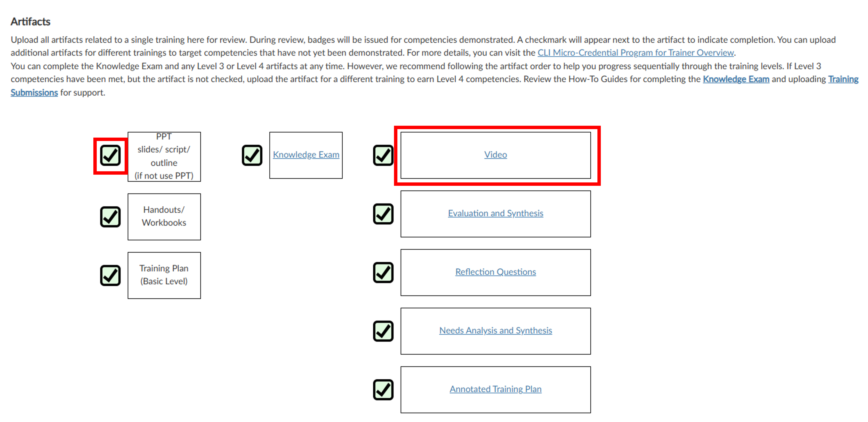Toggle the Handouts/Workbooks checkbox
The height and width of the screenshot is (422, 868).
[110, 217]
